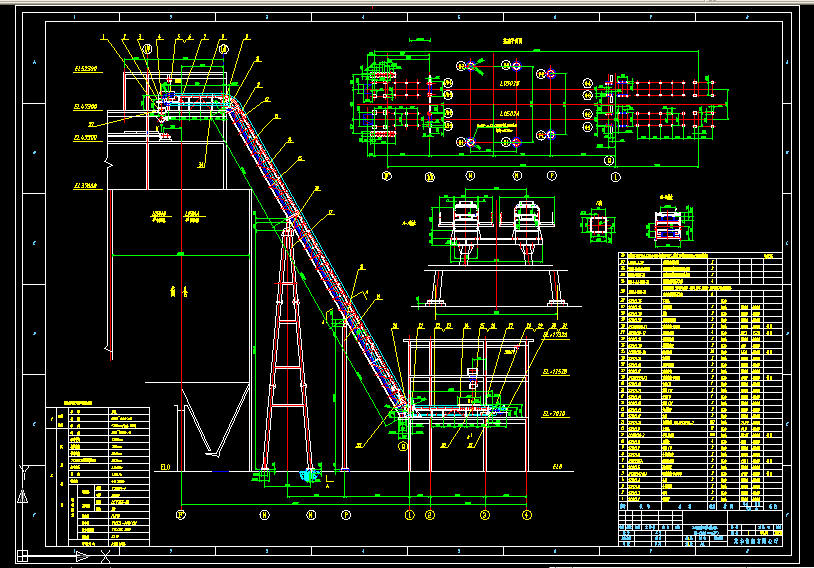814x568 pixels.
Task: Click the vertical scrollbar down arrow
Action: coord(807,561)
